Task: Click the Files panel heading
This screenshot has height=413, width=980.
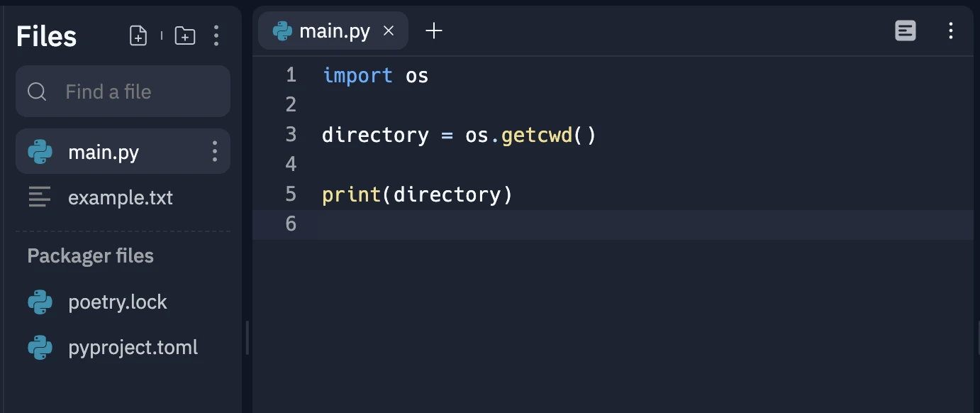Action: coord(45,35)
